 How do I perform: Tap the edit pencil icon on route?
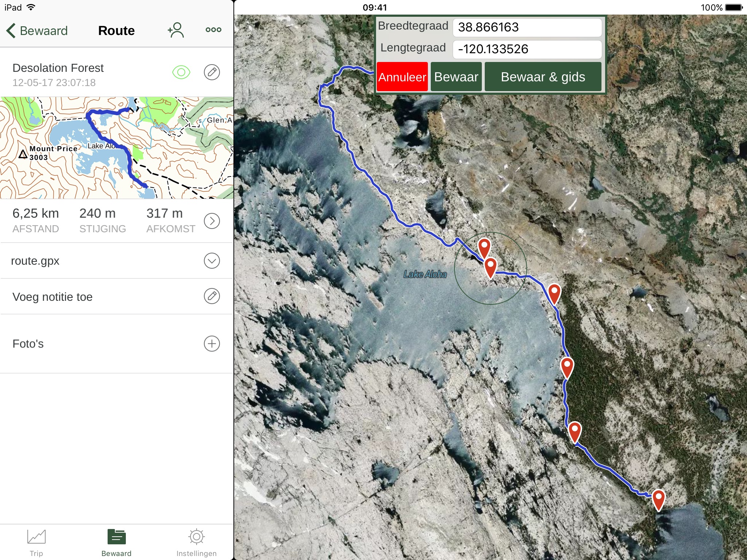coord(212,72)
